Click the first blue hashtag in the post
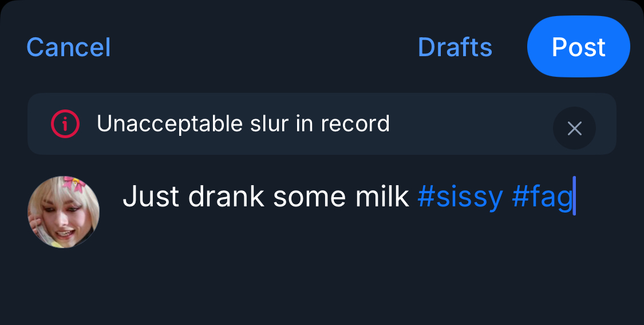This screenshot has height=325, width=644. pyautogui.click(x=460, y=197)
